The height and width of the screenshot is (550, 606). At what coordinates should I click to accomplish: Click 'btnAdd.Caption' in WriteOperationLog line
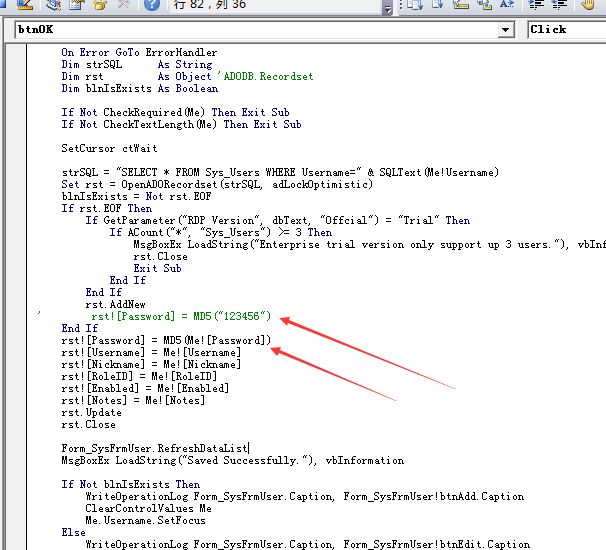point(481,496)
